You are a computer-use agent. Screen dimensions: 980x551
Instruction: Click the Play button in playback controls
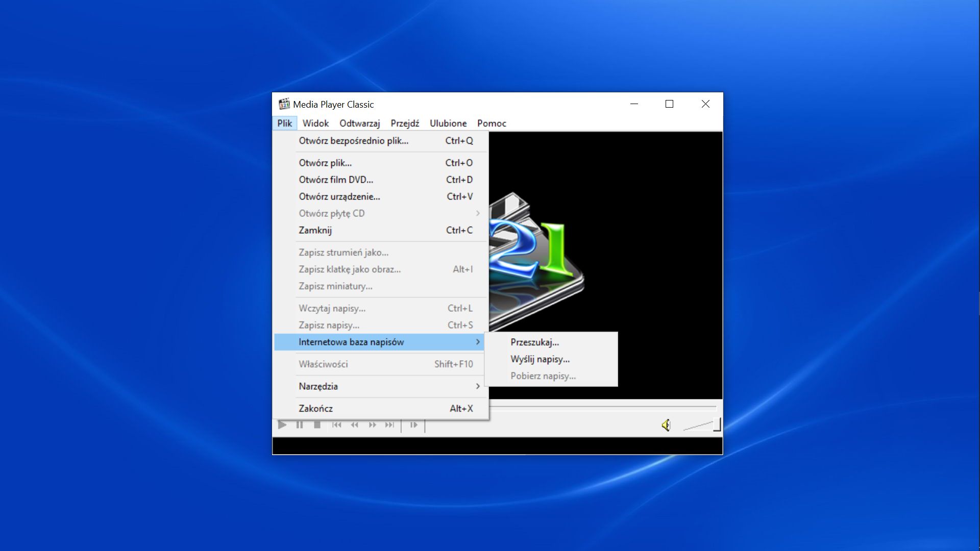(x=282, y=424)
